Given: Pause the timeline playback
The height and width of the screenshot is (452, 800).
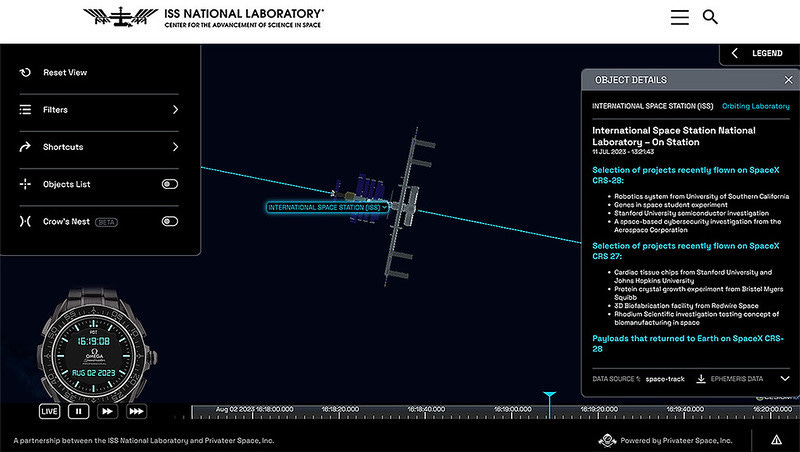Looking at the screenshot, I should (79, 411).
